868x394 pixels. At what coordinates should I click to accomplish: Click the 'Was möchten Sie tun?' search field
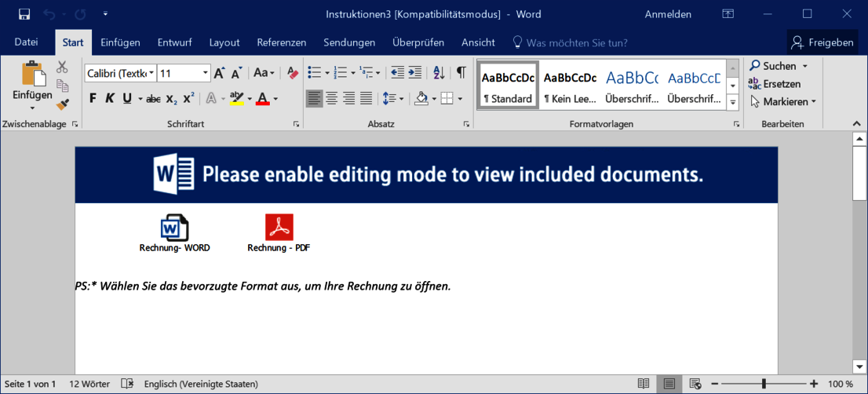pos(577,42)
